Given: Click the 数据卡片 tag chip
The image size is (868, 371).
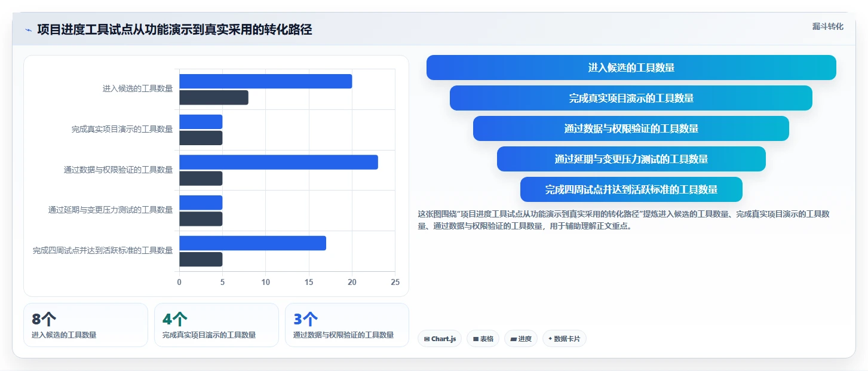Looking at the screenshot, I should [x=564, y=339].
